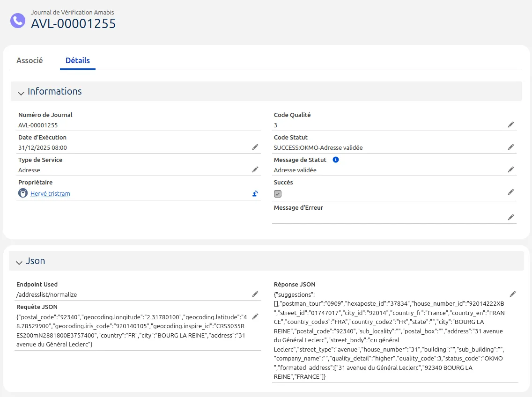Click the Hervé tristram avatar image
The height and width of the screenshot is (397, 532).
(23, 193)
